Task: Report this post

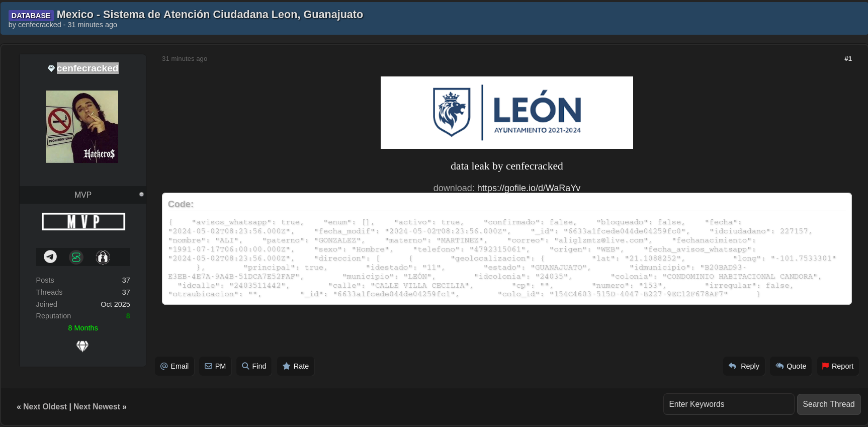Action: [838, 366]
